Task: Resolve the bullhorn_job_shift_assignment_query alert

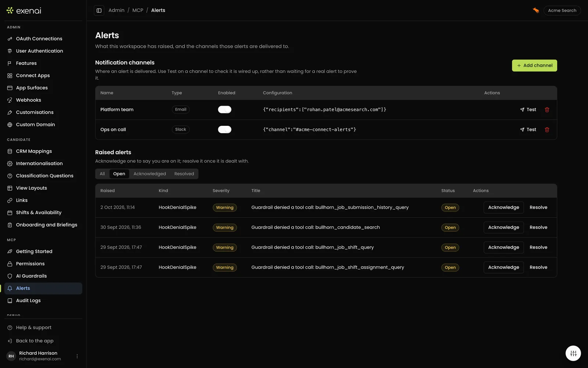Action: pyautogui.click(x=538, y=267)
